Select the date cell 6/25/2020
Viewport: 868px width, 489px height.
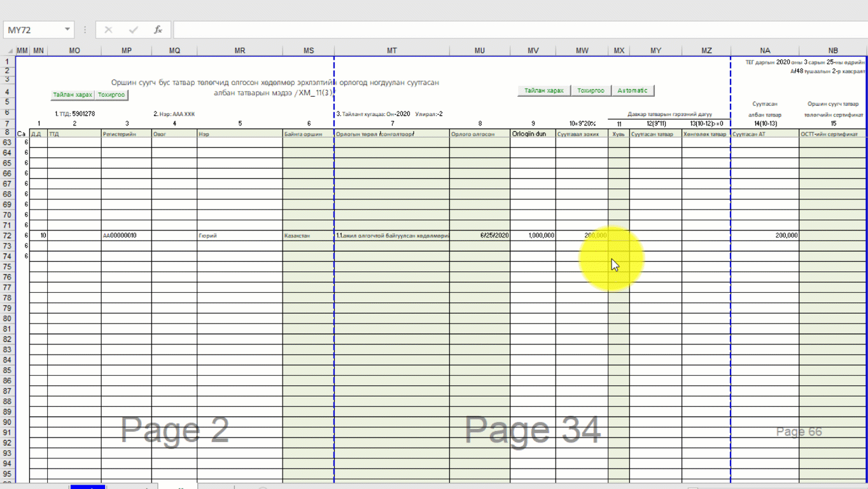[479, 236]
